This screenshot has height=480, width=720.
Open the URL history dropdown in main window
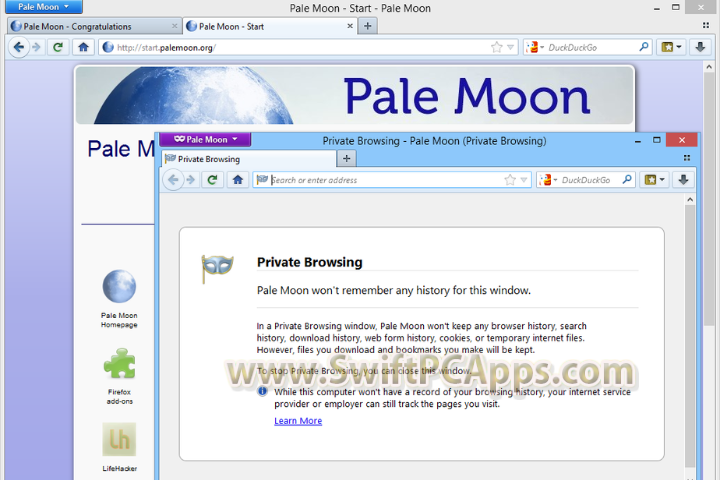[x=510, y=47]
